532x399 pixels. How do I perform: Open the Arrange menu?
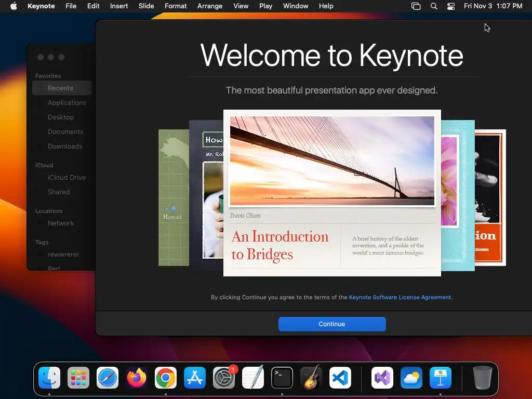pos(210,6)
